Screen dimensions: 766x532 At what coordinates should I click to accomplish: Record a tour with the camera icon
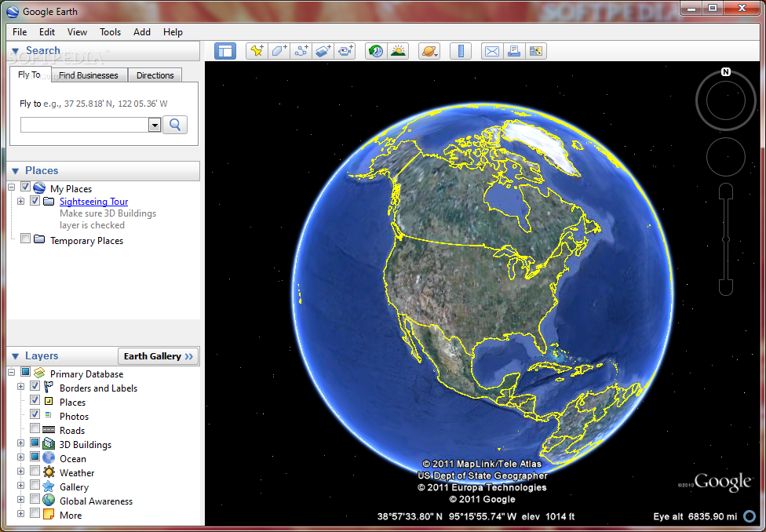(x=345, y=51)
